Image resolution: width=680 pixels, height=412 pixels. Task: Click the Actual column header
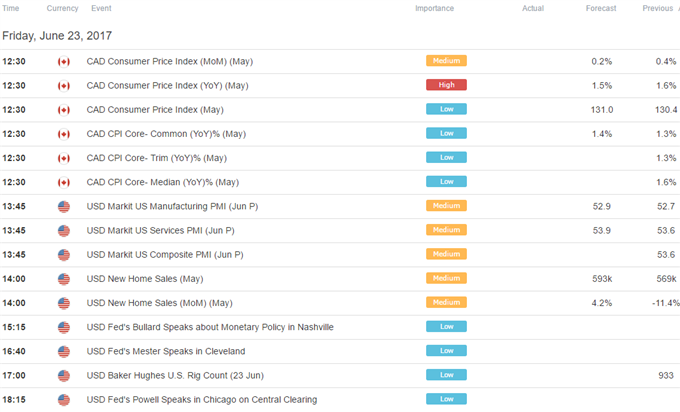point(533,8)
